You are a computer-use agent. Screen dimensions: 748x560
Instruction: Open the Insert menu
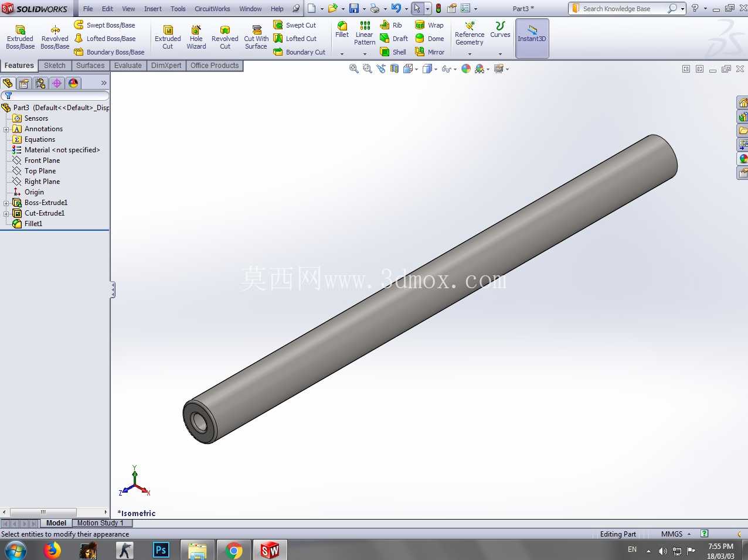click(x=153, y=9)
